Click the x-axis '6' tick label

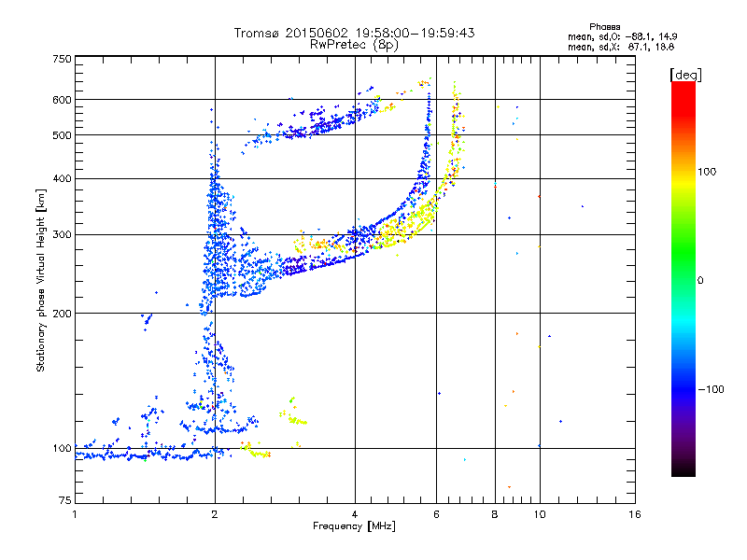tap(436, 514)
